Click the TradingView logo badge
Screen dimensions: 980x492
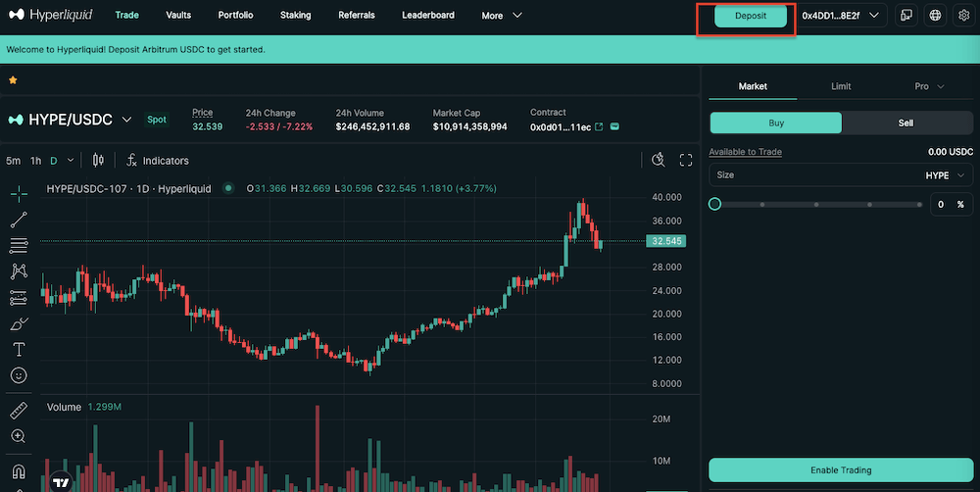(x=61, y=482)
